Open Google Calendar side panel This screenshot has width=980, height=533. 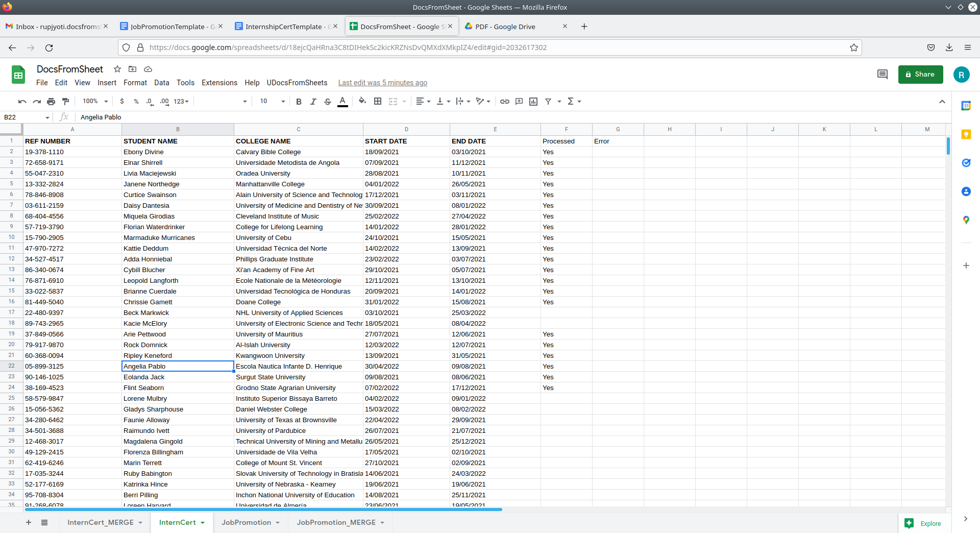(x=966, y=106)
